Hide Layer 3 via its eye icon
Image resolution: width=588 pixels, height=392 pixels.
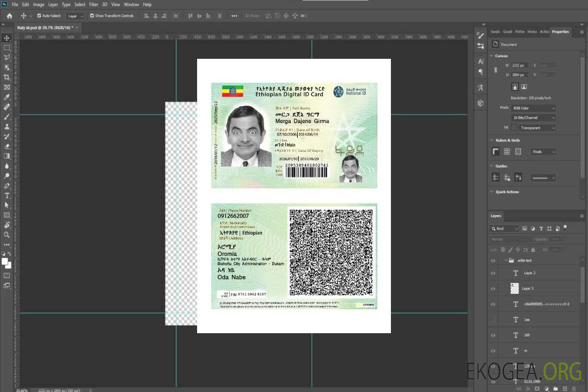493,289
